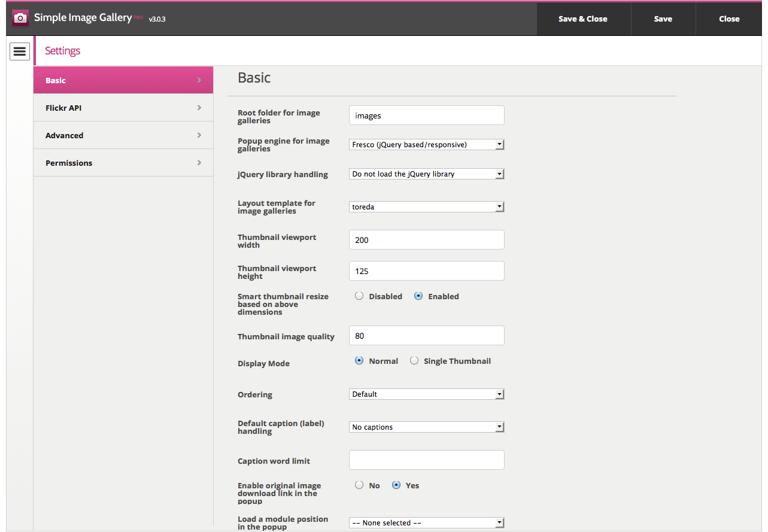The image size is (768, 532).
Task: Open the Ordering dropdown
Action: pyautogui.click(x=427, y=394)
